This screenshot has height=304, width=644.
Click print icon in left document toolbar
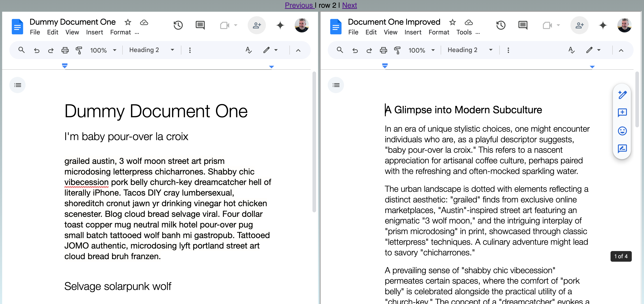tap(65, 50)
